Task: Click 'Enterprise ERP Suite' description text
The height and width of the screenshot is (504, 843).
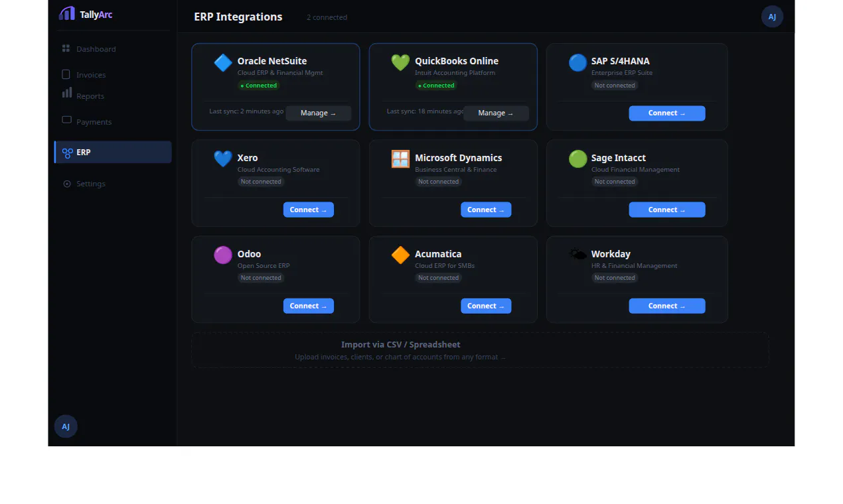Action: click(622, 73)
